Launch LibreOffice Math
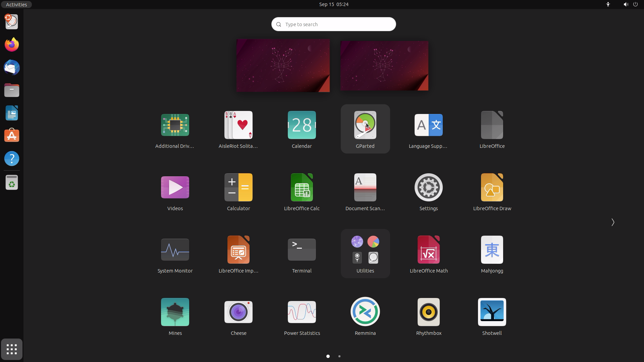644x362 pixels. pyautogui.click(x=428, y=254)
